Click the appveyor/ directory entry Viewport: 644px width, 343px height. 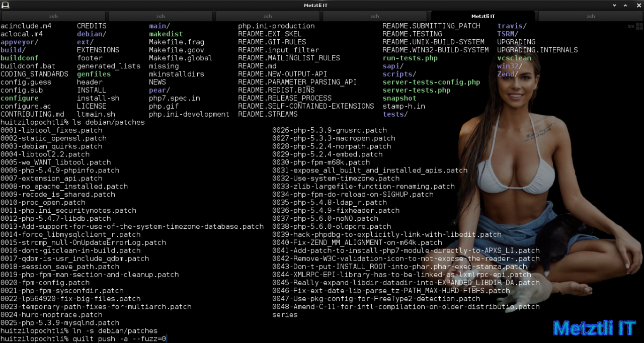click(x=19, y=42)
